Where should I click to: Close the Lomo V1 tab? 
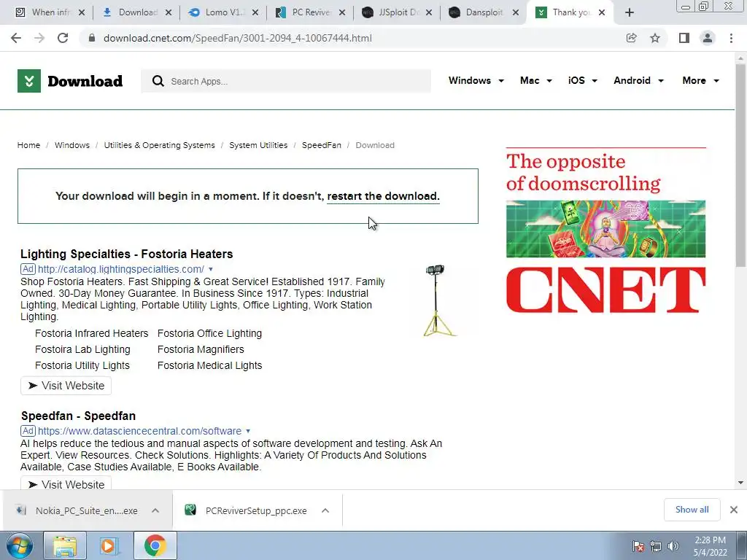(255, 13)
